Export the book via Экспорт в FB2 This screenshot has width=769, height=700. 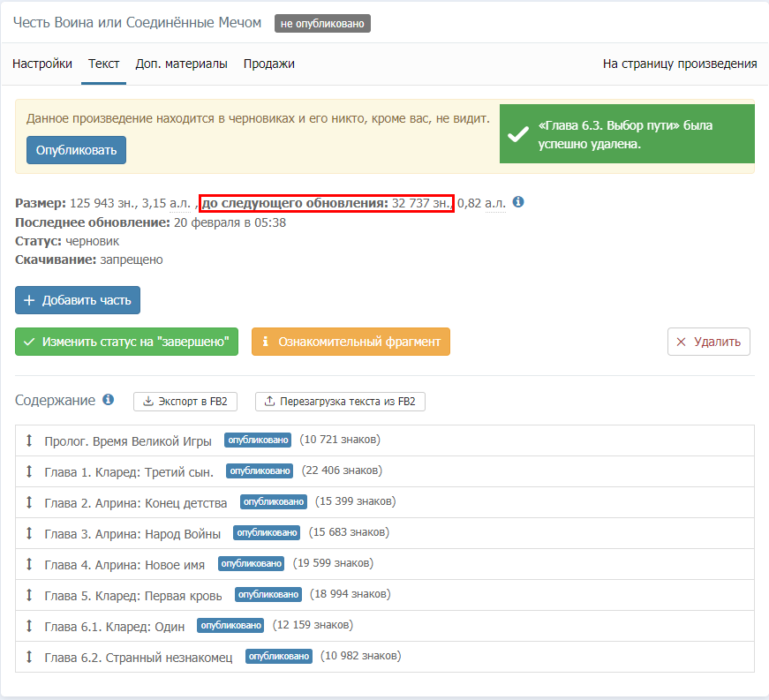[x=185, y=402]
